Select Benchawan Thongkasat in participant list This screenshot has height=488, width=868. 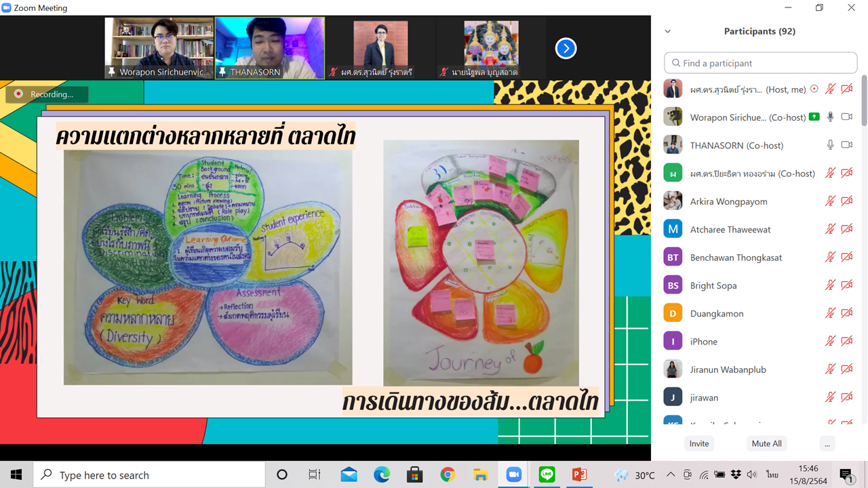(x=736, y=258)
